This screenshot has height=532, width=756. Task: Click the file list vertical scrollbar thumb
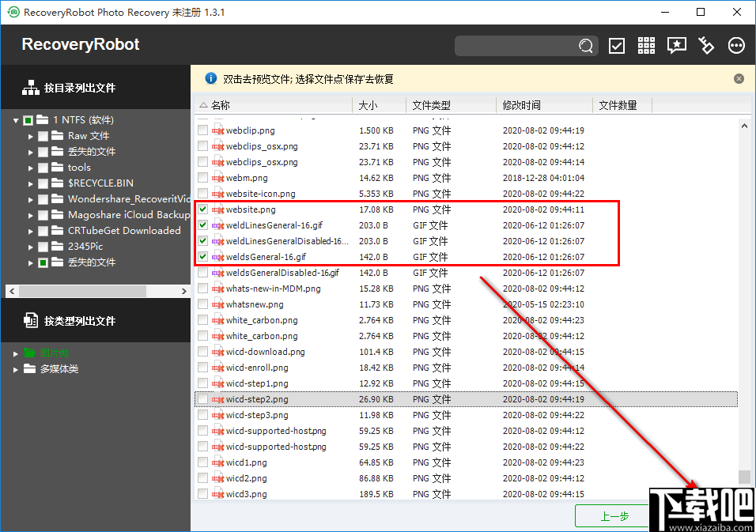(744, 477)
